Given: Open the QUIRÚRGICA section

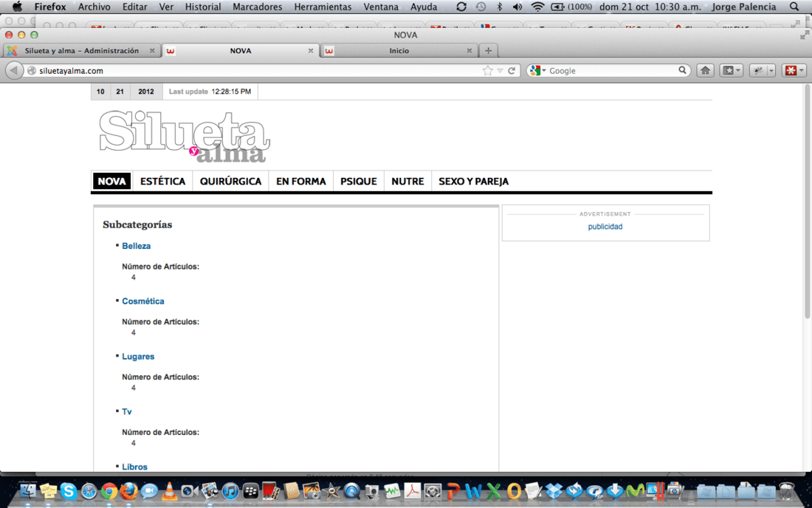Looking at the screenshot, I should 230,181.
